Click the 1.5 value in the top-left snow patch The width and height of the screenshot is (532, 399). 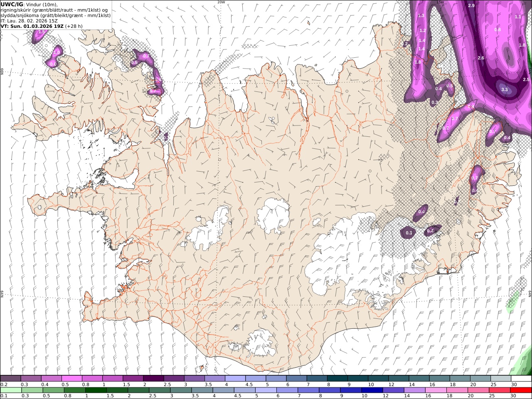point(42,32)
